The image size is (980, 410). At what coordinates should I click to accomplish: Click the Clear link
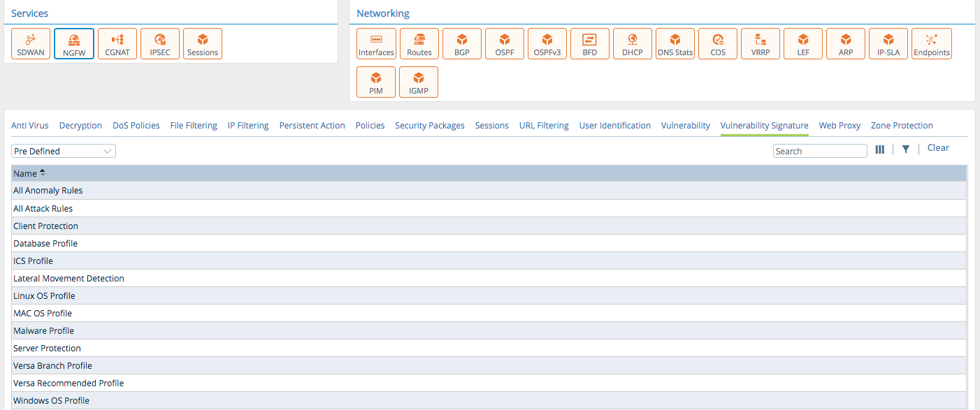[938, 148]
